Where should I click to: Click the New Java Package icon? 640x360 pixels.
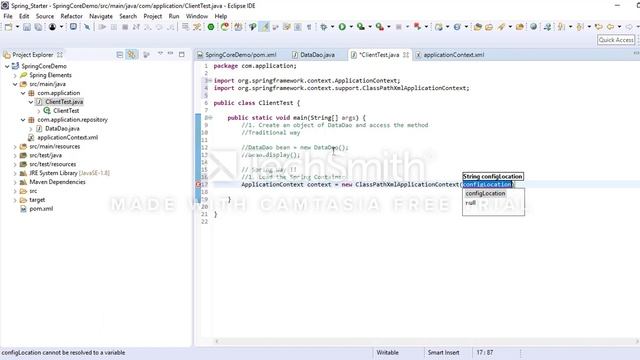coord(439,27)
